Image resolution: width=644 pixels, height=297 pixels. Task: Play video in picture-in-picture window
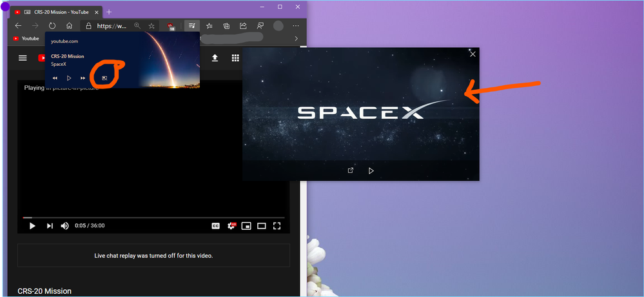point(371,170)
